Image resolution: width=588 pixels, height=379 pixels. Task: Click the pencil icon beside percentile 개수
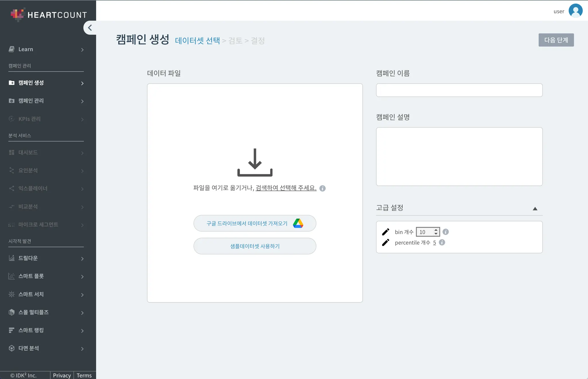pos(386,242)
